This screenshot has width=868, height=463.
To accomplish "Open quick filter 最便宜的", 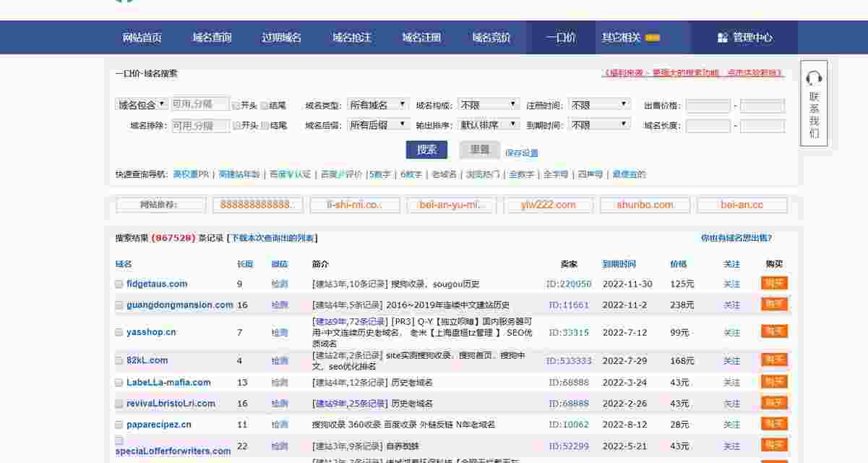I will click(x=629, y=174).
